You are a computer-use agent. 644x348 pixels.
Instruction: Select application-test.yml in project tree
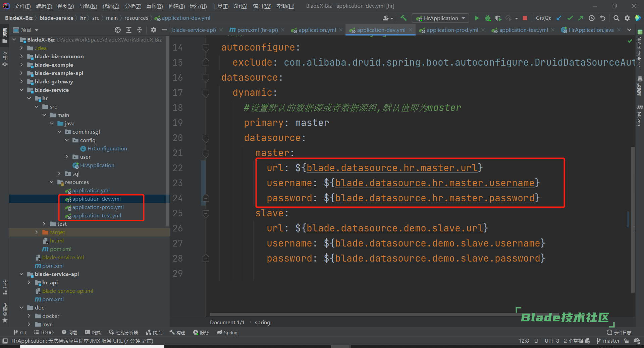pos(97,215)
